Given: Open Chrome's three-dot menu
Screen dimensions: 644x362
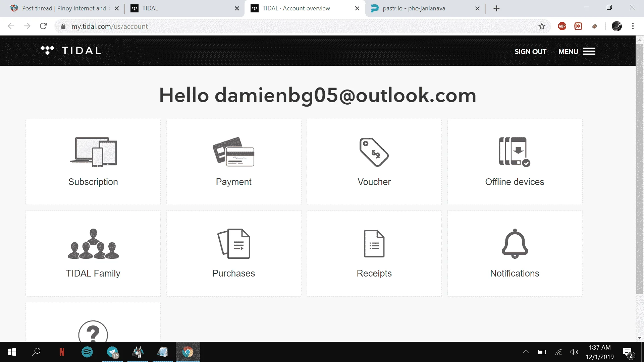Looking at the screenshot, I should [x=633, y=26].
